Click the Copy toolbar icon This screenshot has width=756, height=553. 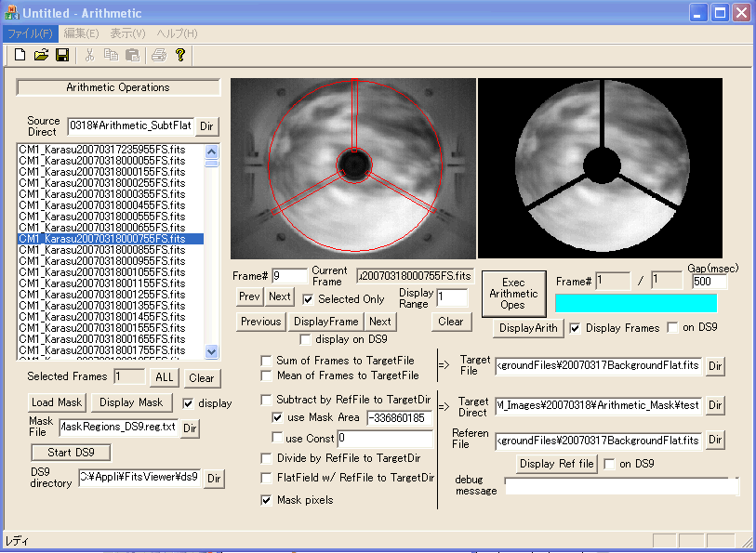pyautogui.click(x=111, y=55)
